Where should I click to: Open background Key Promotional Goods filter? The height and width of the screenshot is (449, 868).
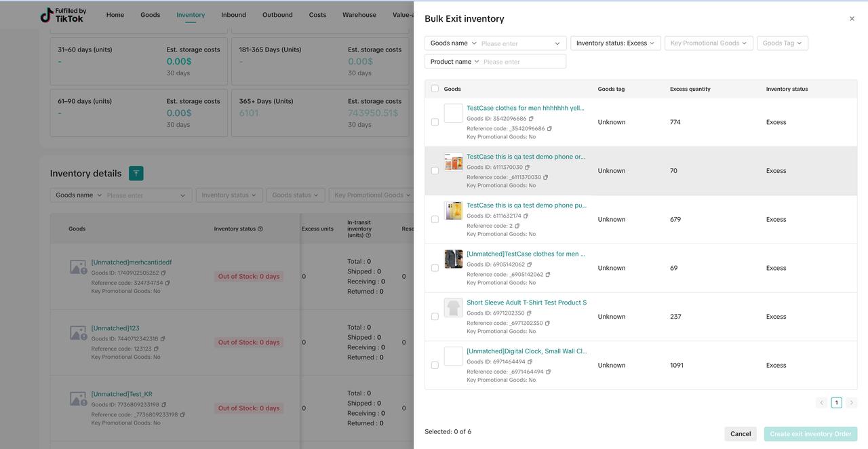click(x=372, y=195)
